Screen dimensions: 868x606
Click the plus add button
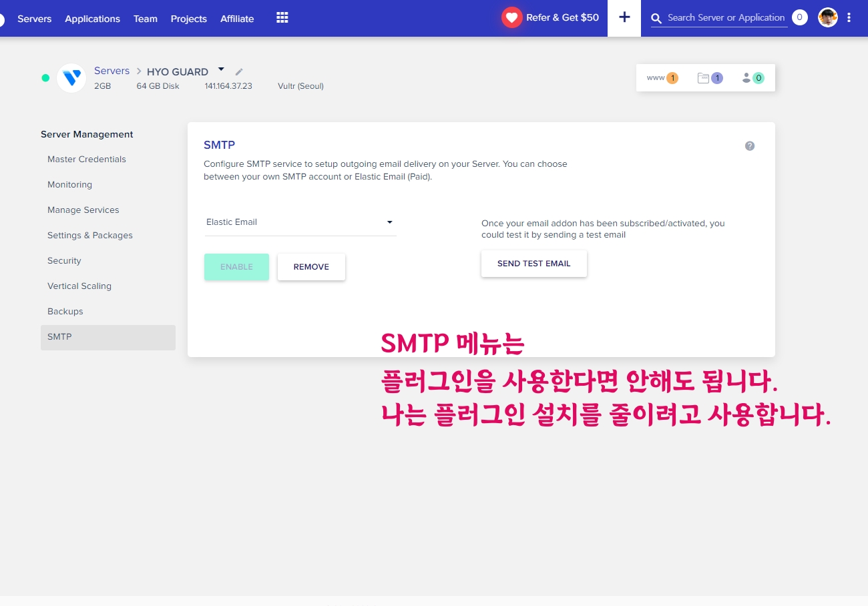[x=624, y=18]
